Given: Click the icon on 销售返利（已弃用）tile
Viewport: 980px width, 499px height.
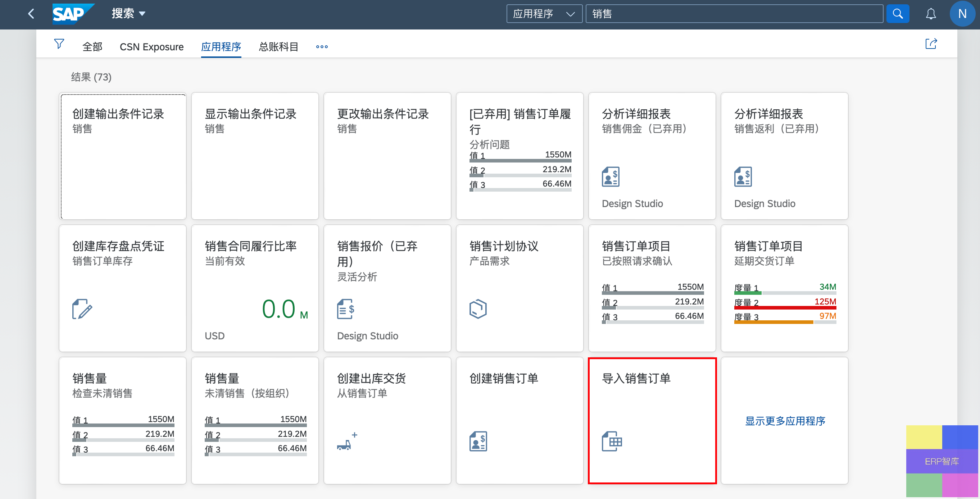Looking at the screenshot, I should point(743,177).
